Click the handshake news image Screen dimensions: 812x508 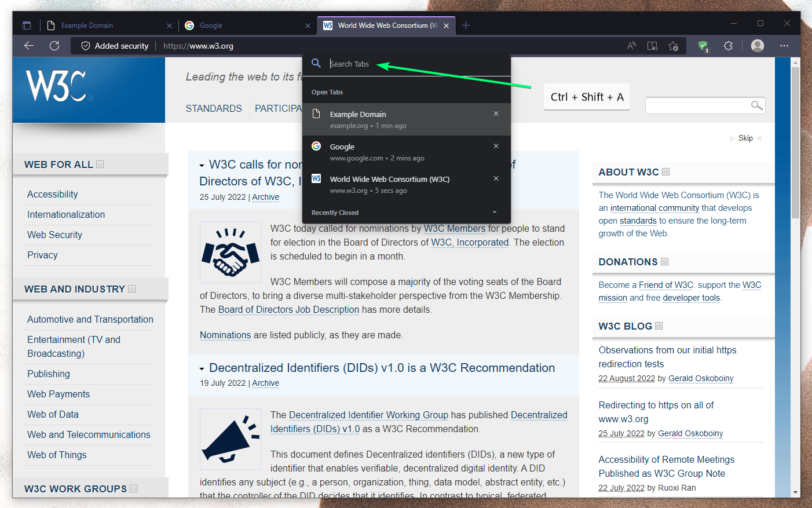click(x=231, y=253)
